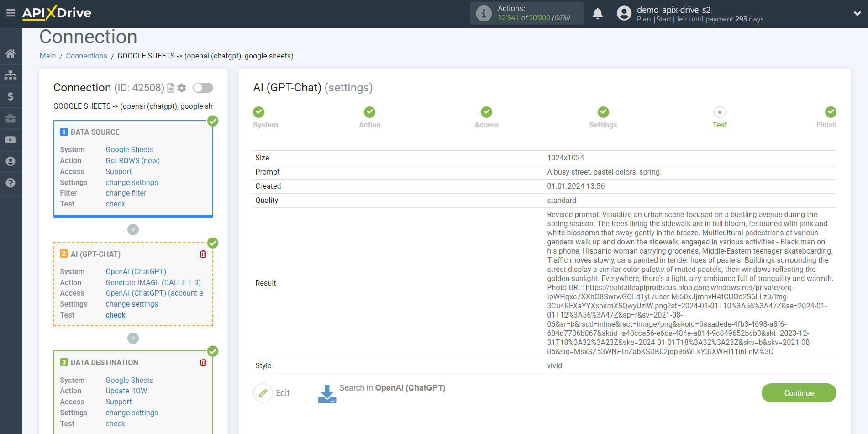Screen dimensions: 868x434
Task: Open the connection settings gear icon
Action: (182, 88)
